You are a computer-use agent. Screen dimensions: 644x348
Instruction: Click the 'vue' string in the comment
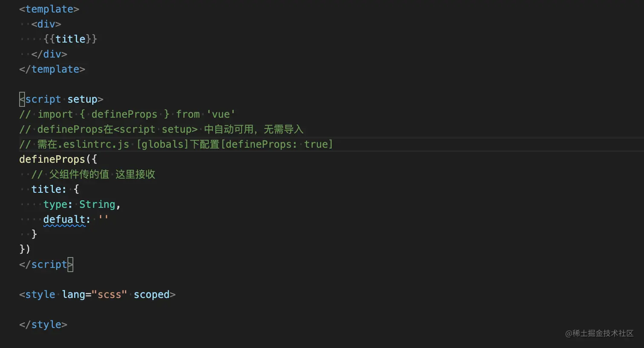[x=221, y=114]
